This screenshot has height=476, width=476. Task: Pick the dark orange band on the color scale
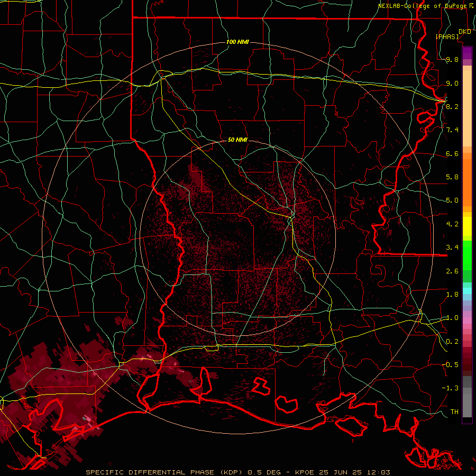click(467, 182)
